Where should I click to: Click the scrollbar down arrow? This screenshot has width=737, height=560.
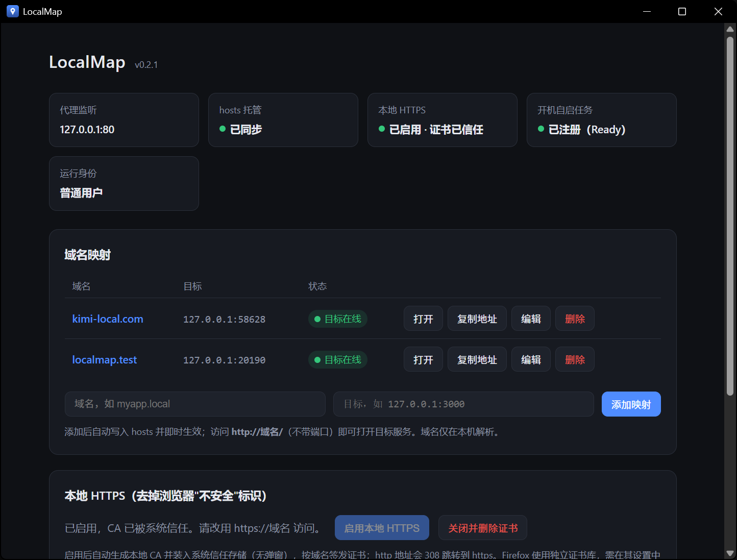click(730, 553)
